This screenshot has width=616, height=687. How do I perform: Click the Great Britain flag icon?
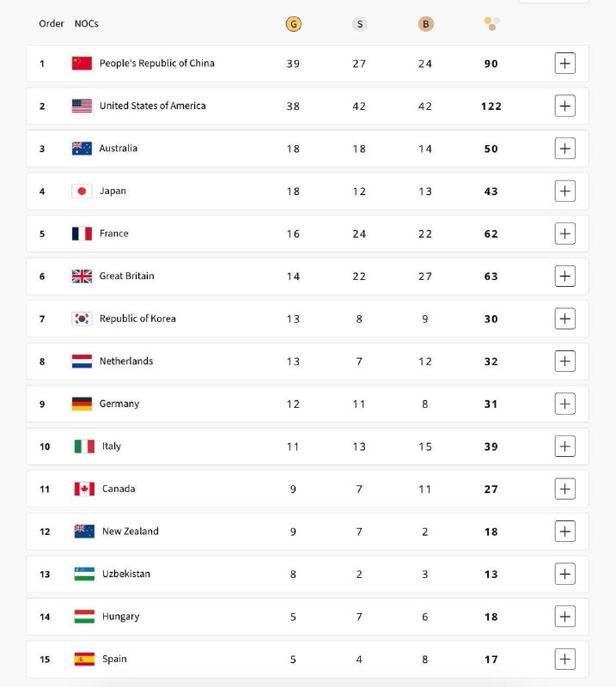(x=82, y=276)
